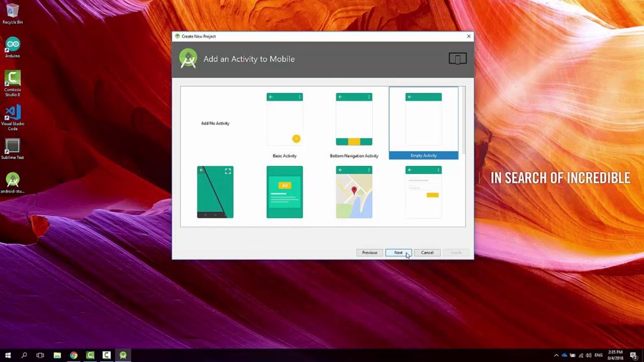Select the Sublime Text desktop shortcut

coord(13,149)
